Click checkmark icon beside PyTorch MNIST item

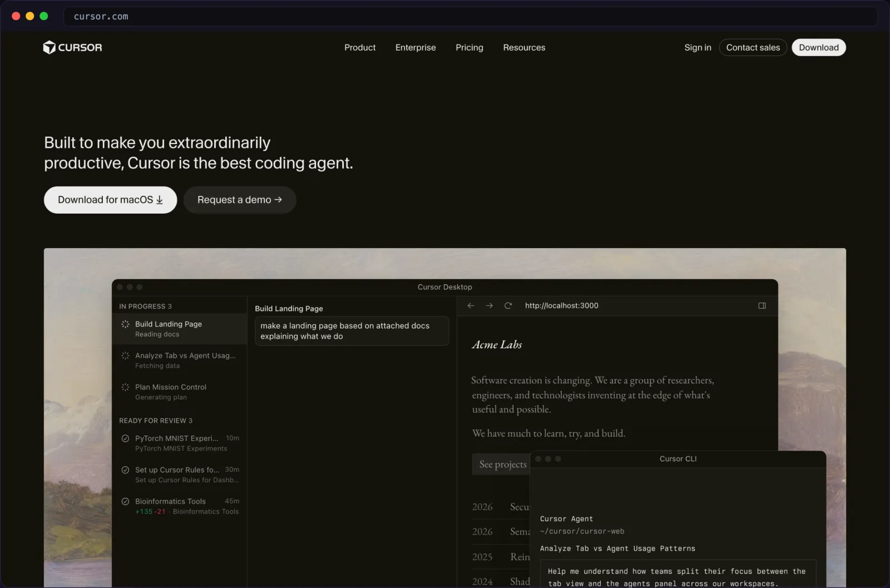125,438
